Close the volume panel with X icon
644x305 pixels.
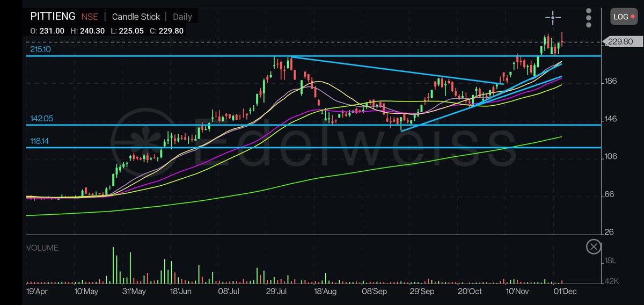(593, 246)
